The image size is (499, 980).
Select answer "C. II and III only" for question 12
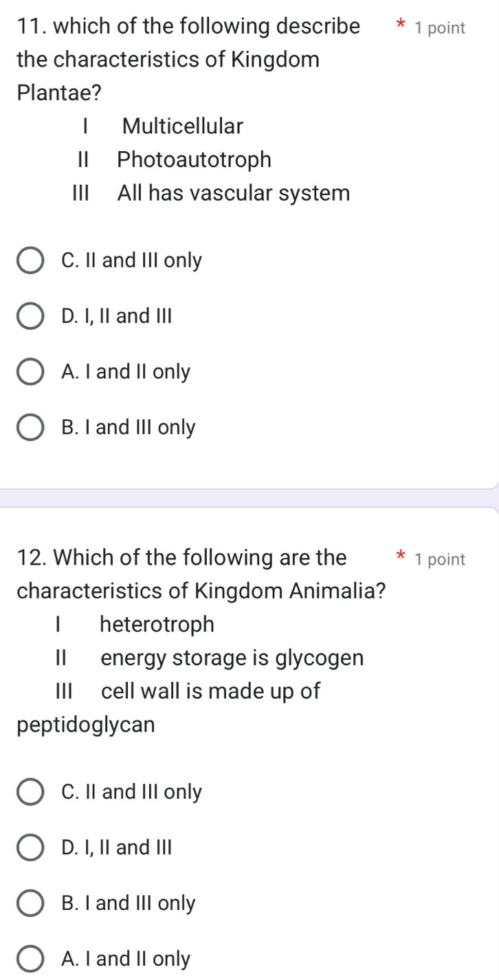30,792
